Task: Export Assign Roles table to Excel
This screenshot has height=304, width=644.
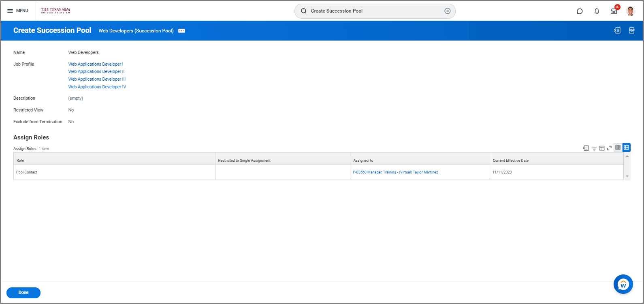Action: click(x=586, y=148)
